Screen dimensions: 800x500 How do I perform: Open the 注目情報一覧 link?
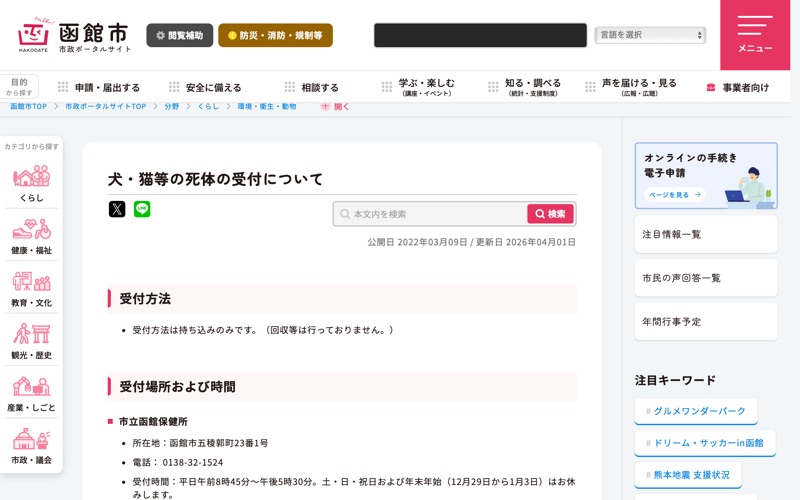tap(706, 234)
